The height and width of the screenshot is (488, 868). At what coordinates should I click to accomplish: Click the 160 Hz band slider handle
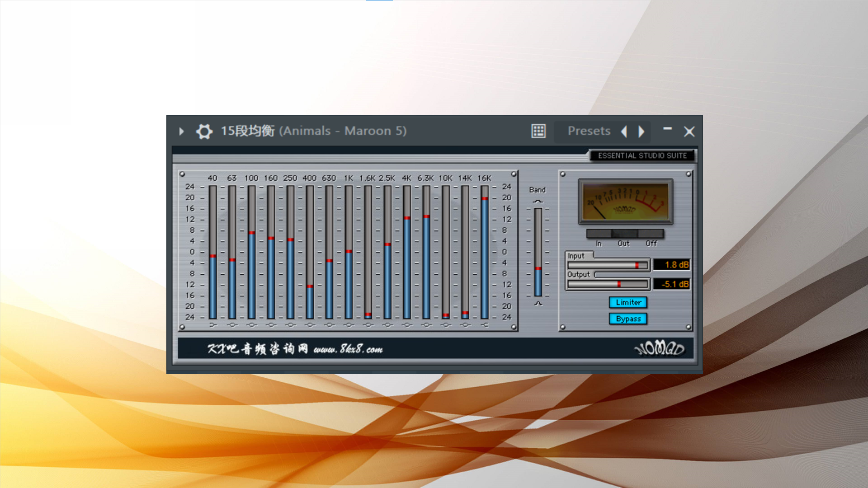pos(271,238)
